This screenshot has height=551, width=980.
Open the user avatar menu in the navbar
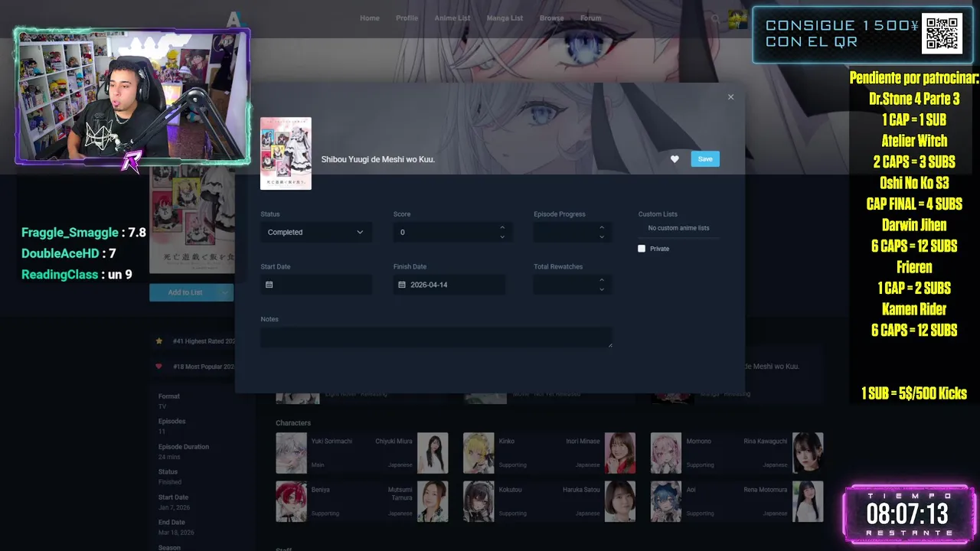[x=737, y=19]
